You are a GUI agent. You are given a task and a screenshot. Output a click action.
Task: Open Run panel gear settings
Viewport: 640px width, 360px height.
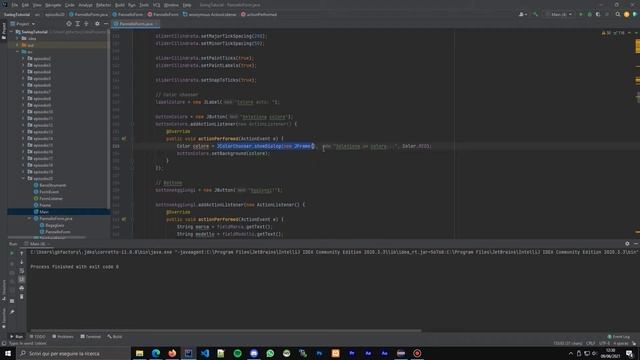pyautogui.click(x=627, y=244)
